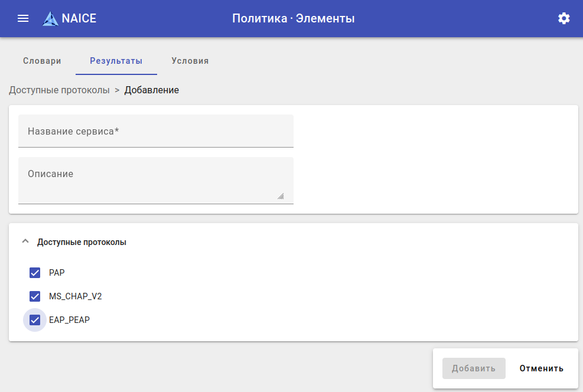This screenshot has width=583, height=392.
Task: Open the Условия tab
Action: pos(190,61)
